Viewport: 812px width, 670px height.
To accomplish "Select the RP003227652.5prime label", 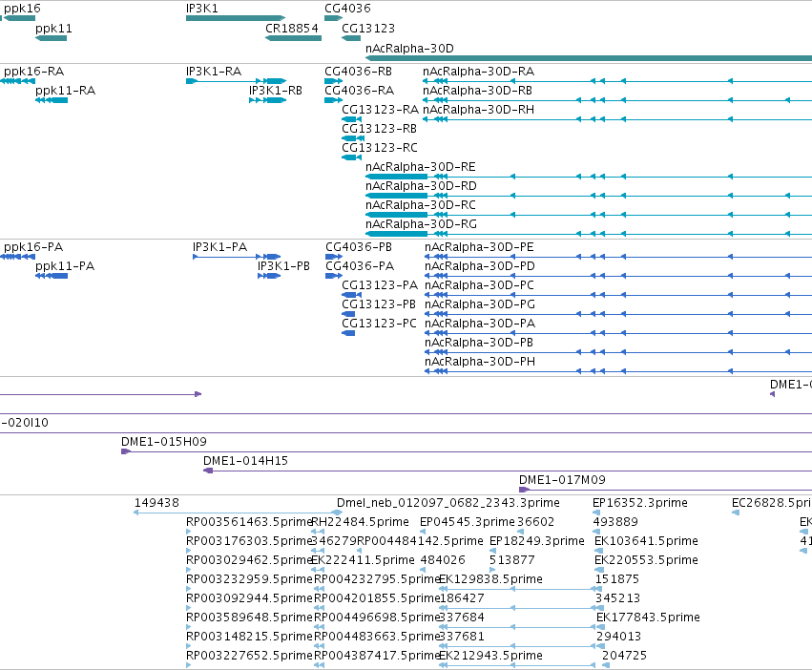I will (249, 656).
